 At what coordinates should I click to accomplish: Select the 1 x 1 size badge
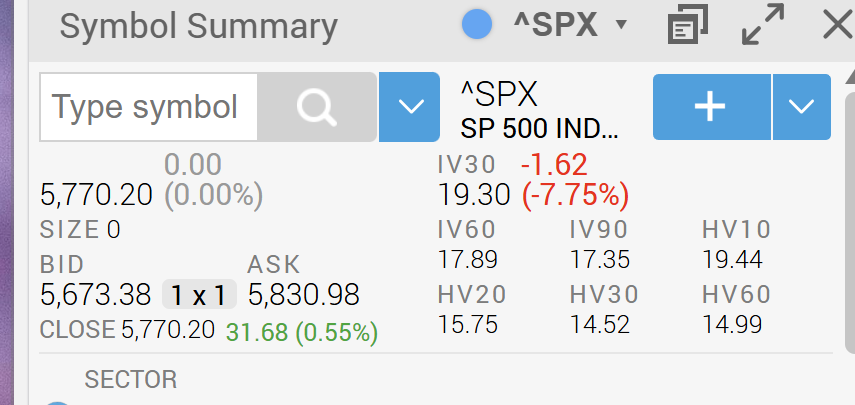pyautogui.click(x=199, y=295)
